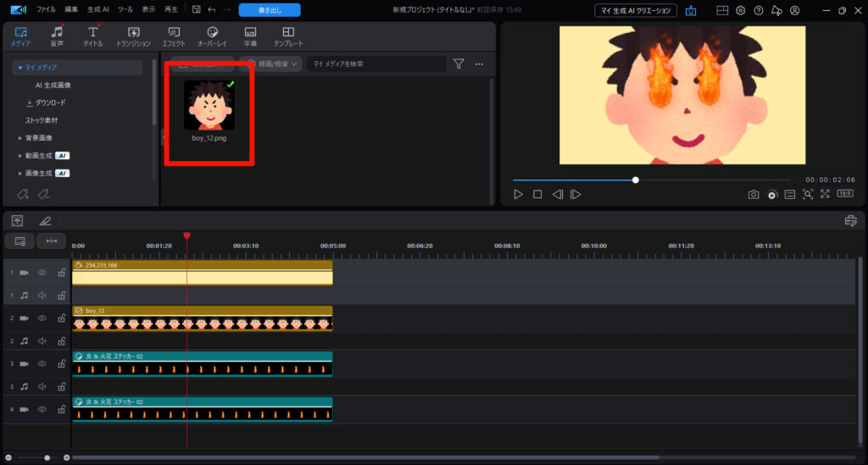Take a preview snapshot with camera icon
Image resolution: width=868 pixels, height=465 pixels.
pyautogui.click(x=754, y=194)
